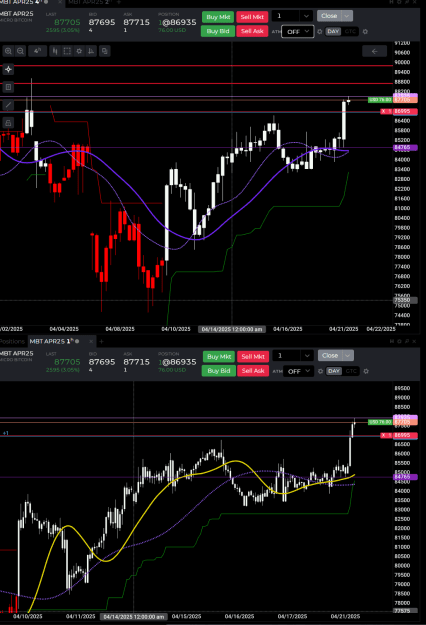Image resolution: width=426 pixels, height=625 pixels.
Task: Open the ATM OFF dropdown in lower panel
Action: 298,371
